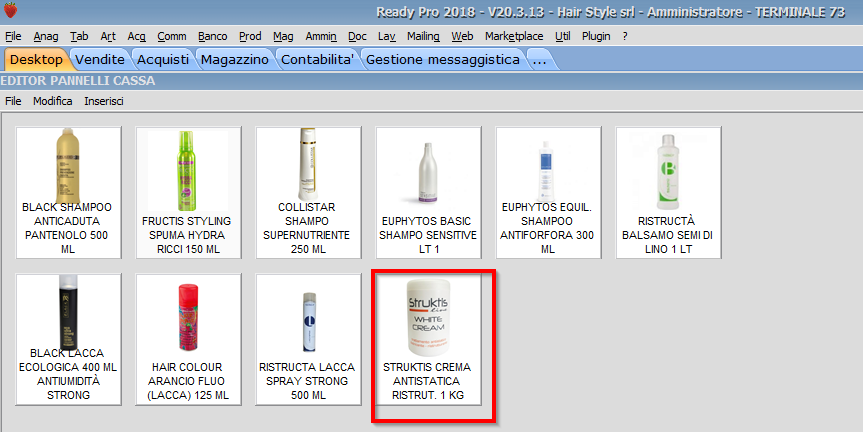Viewport: 863px width, 432px height.
Task: Select the Fructis Styling Spuma tile
Action: (188, 193)
